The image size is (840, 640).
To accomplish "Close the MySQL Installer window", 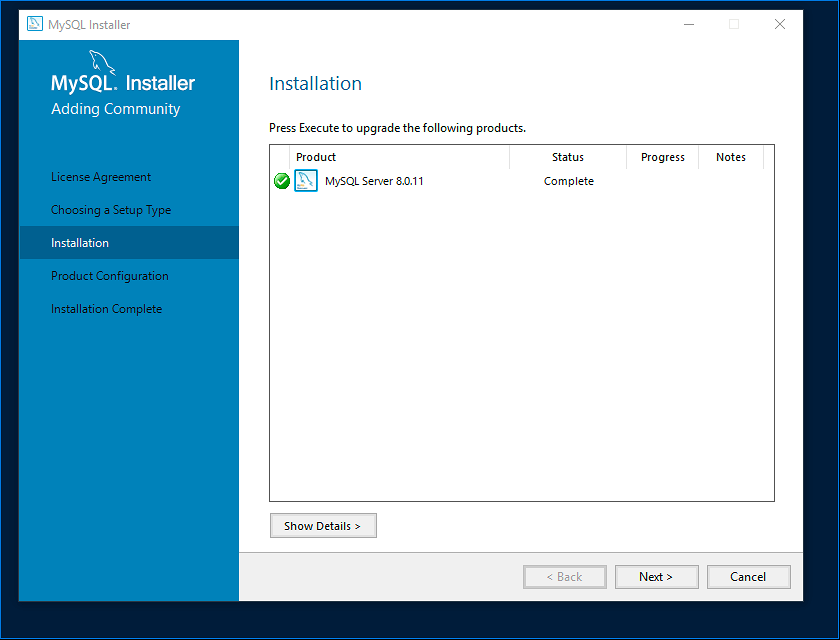I will (779, 24).
